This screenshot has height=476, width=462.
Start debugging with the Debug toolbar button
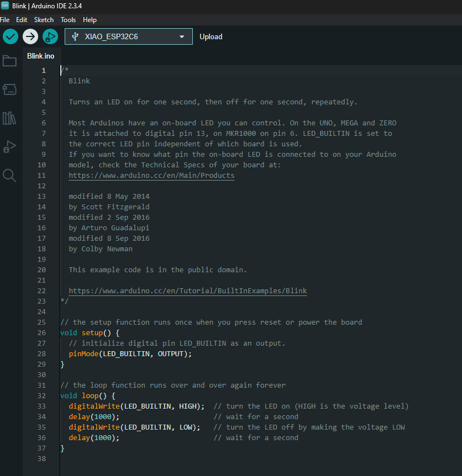click(x=50, y=37)
